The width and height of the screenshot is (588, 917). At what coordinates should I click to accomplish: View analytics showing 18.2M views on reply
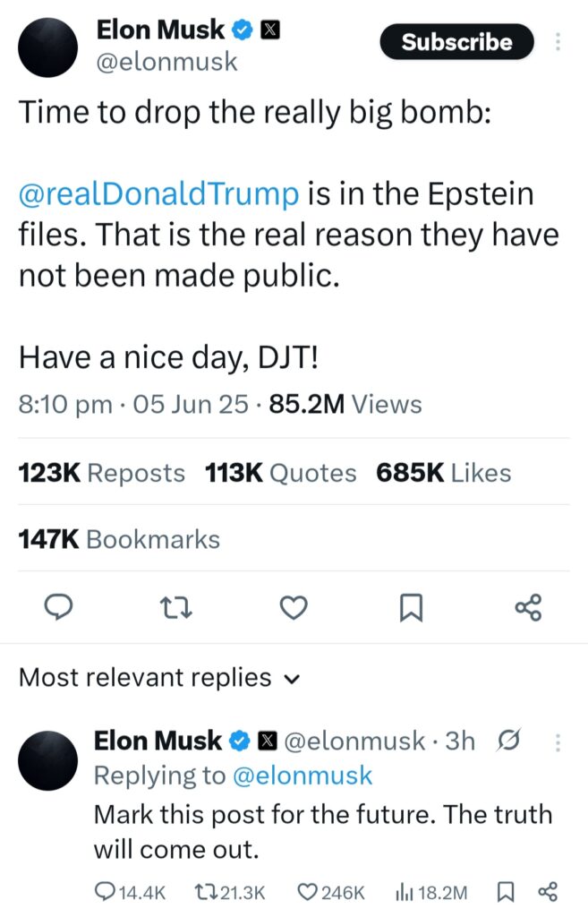(x=431, y=893)
